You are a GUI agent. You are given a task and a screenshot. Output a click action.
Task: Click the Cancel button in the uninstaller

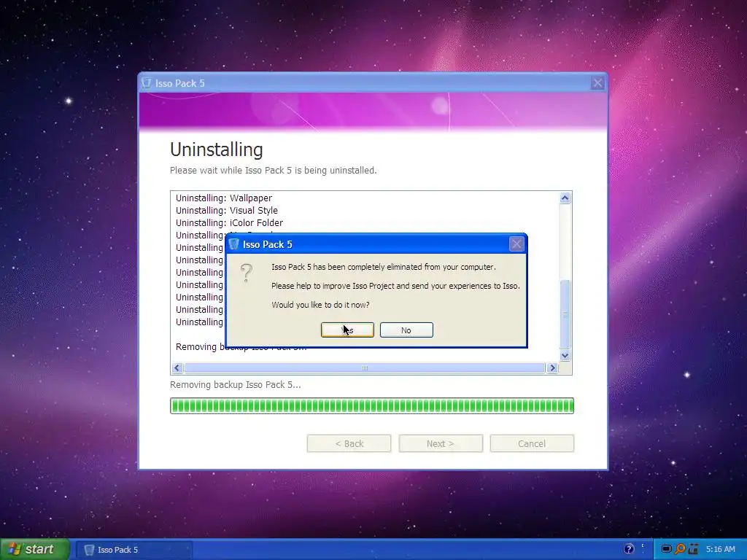point(532,443)
